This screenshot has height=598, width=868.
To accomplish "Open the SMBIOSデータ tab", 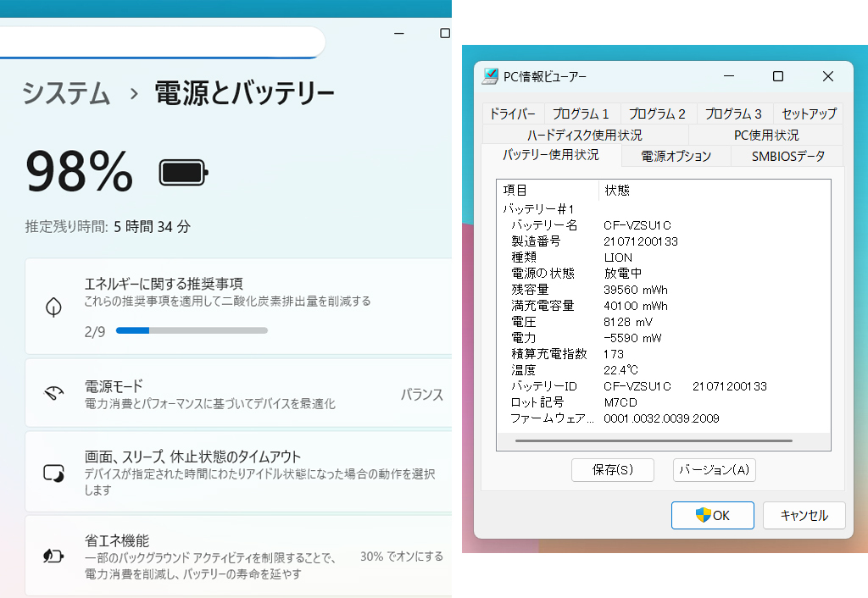I will coord(786,156).
